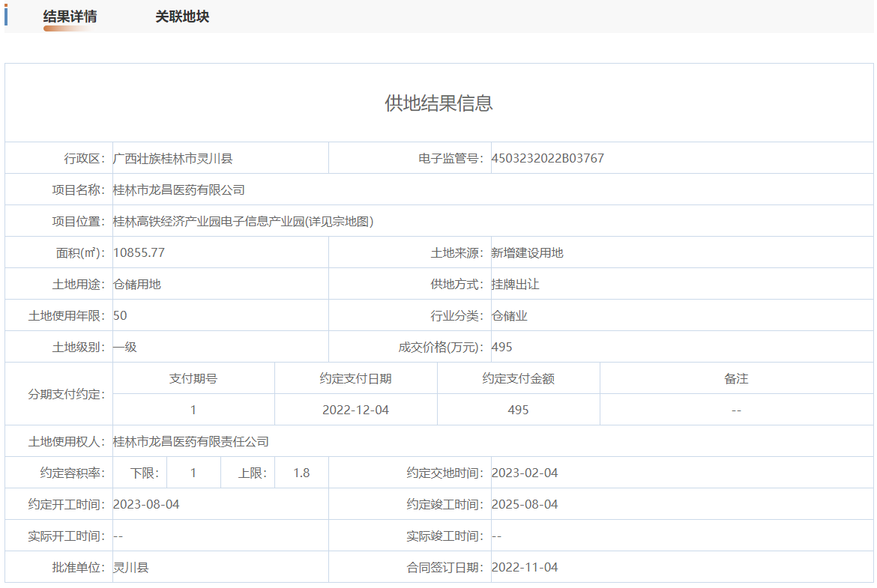Screen dimensions: 877x588
Task: Click the 项目位置 address text
Action: point(243,222)
